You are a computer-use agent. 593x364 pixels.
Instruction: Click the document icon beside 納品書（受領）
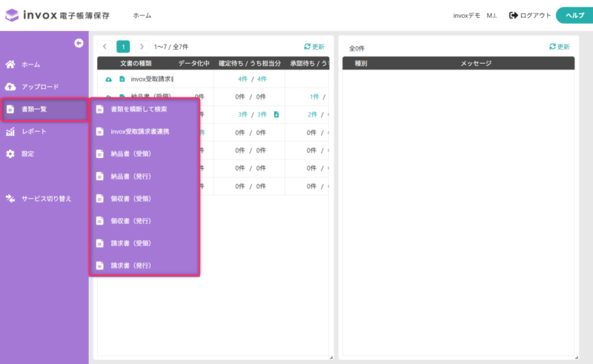pyautogui.click(x=100, y=153)
